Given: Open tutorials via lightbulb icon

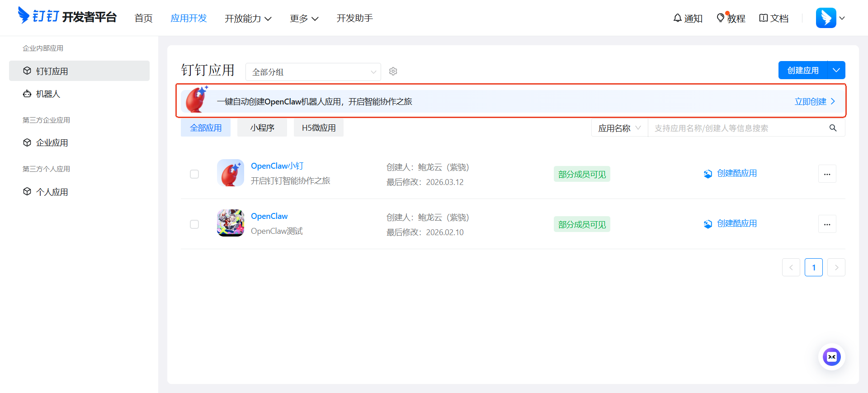Looking at the screenshot, I should click(x=721, y=18).
